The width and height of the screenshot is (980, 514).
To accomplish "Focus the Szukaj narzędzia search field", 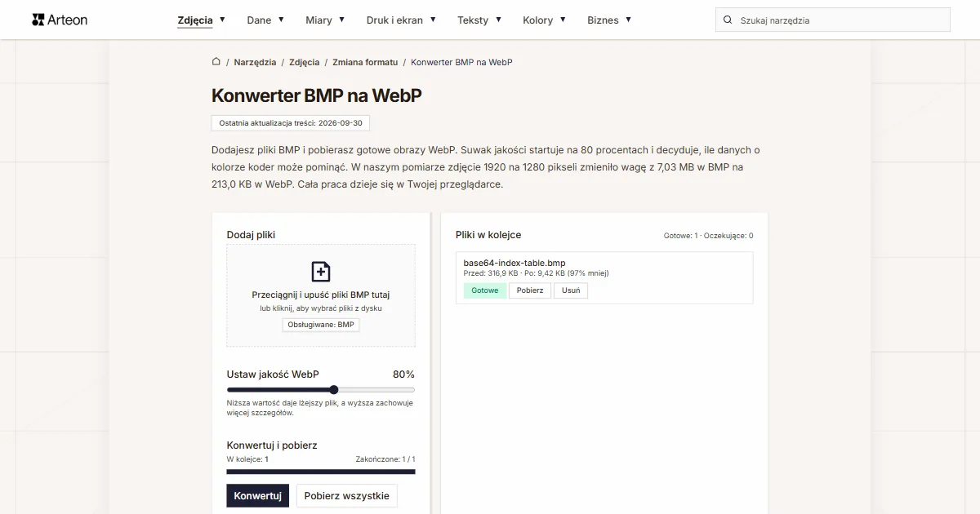I will (833, 20).
